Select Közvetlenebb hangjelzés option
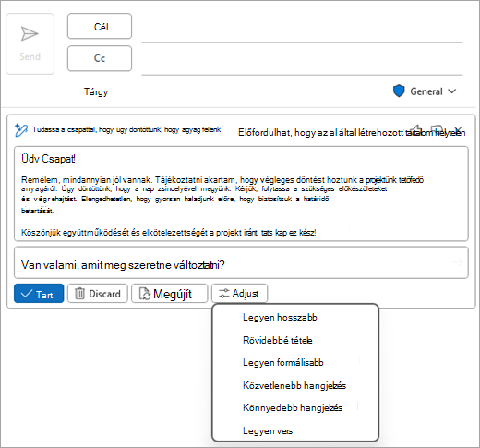The height and width of the screenshot is (448, 480). pos(294,385)
